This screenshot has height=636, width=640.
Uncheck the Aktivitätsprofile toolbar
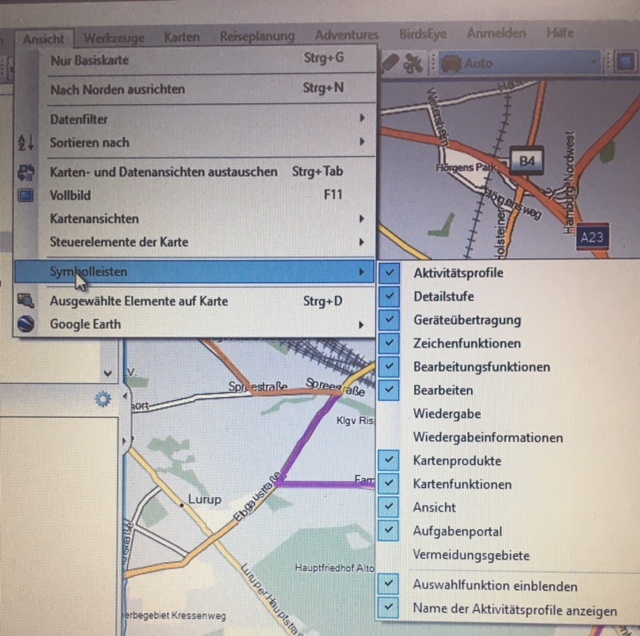click(x=390, y=273)
